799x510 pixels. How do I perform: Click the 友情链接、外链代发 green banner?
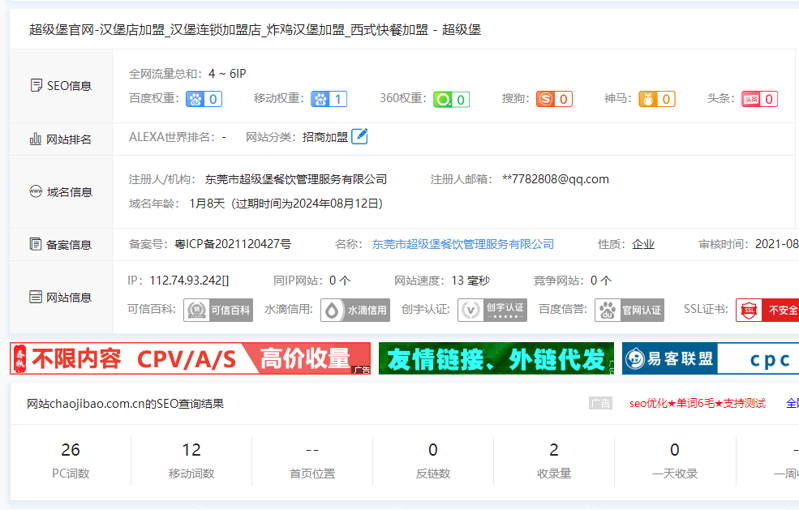click(496, 359)
